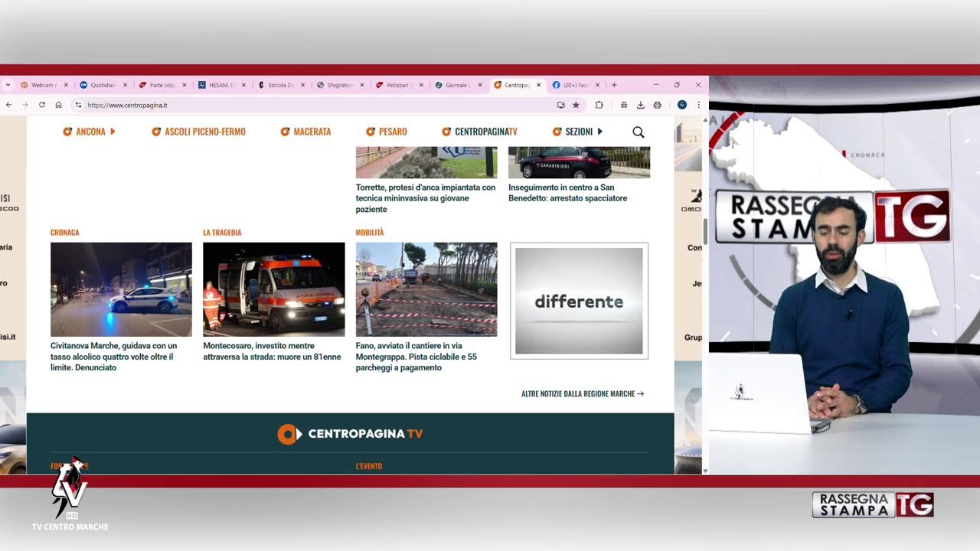This screenshot has height=551, width=980.
Task: Open site information icon in address bar
Action: [77, 105]
